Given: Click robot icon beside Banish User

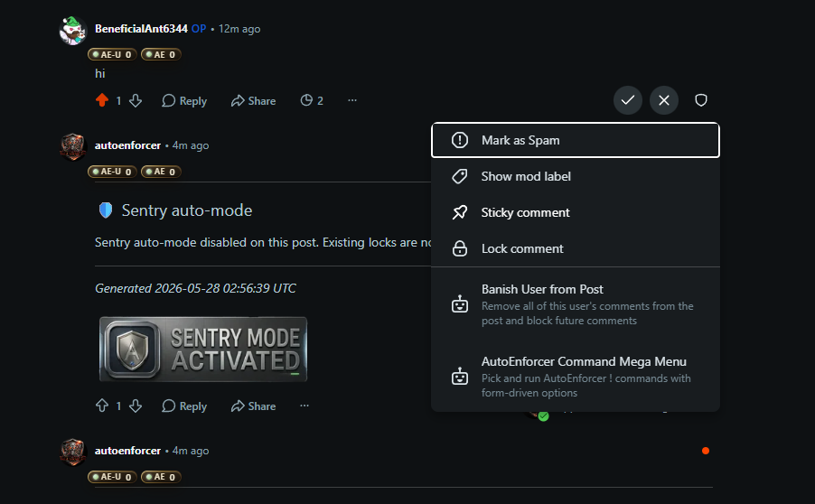Looking at the screenshot, I should click(x=460, y=304).
